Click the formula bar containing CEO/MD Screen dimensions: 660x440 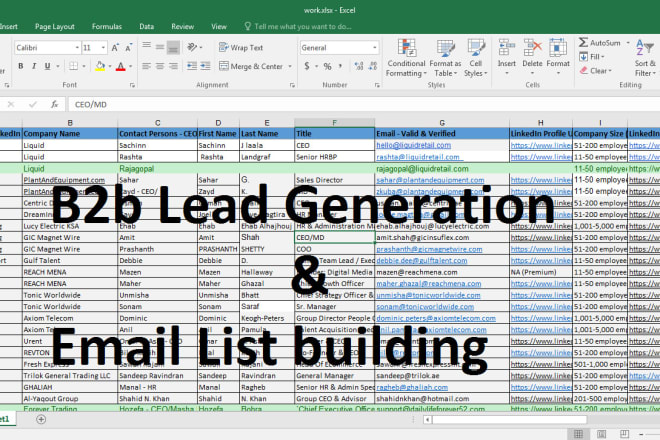click(362, 104)
